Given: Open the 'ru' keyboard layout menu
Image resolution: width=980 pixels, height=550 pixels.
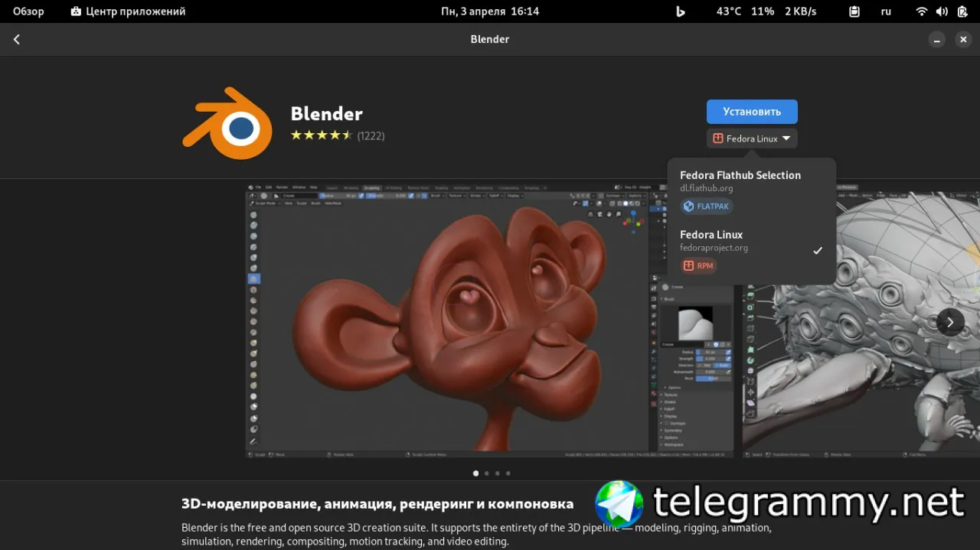Looking at the screenshot, I should [886, 11].
